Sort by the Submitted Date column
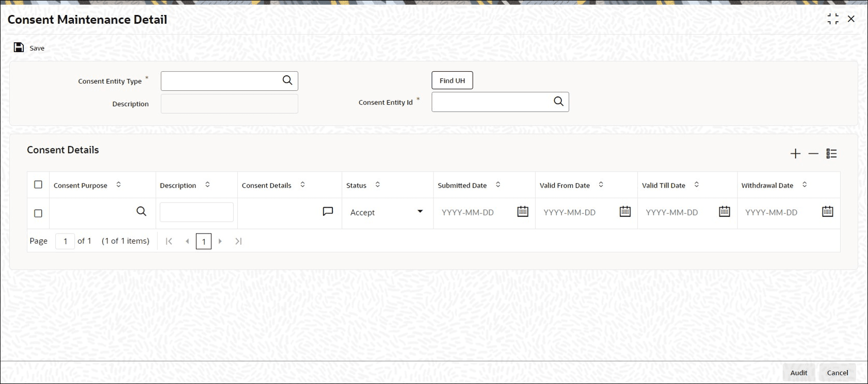The width and height of the screenshot is (868, 384). click(498, 185)
